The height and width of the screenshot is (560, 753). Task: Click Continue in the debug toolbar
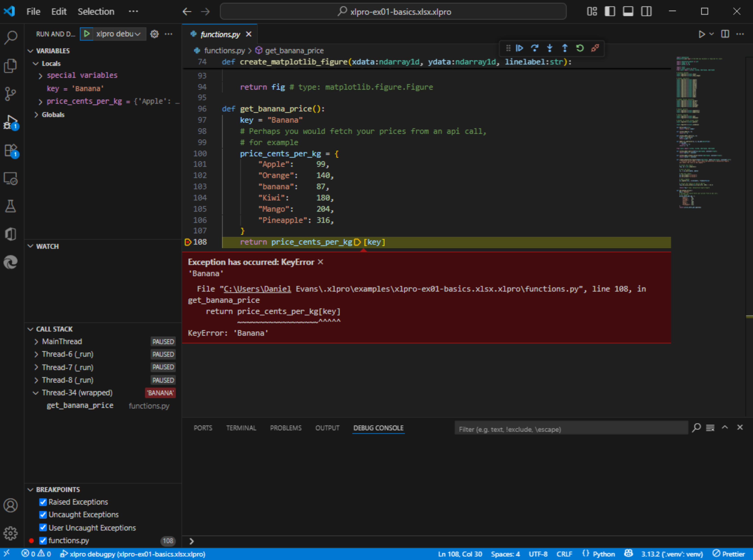coord(519,48)
